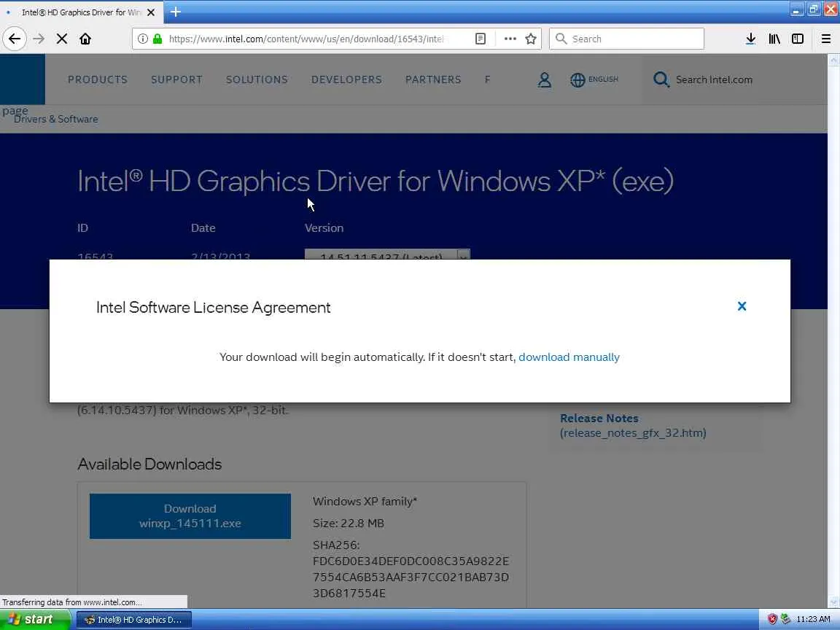Viewport: 840px width, 630px height.
Task: Click the Drivers & Software breadcrumb link
Action: click(x=56, y=120)
